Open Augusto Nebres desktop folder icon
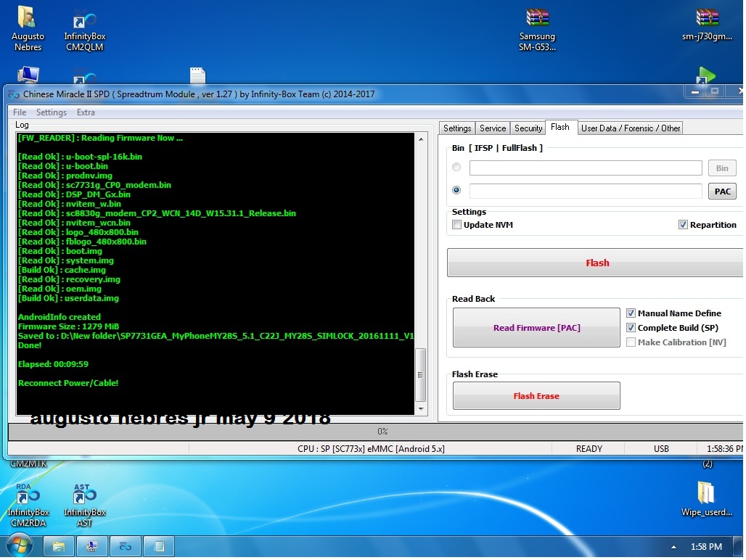746x560 pixels. tap(28, 28)
